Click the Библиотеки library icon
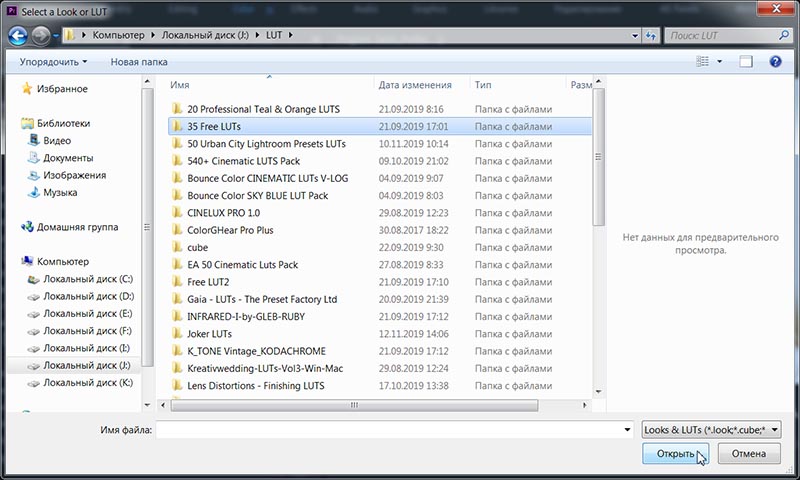This screenshot has width=800, height=480. (27, 123)
